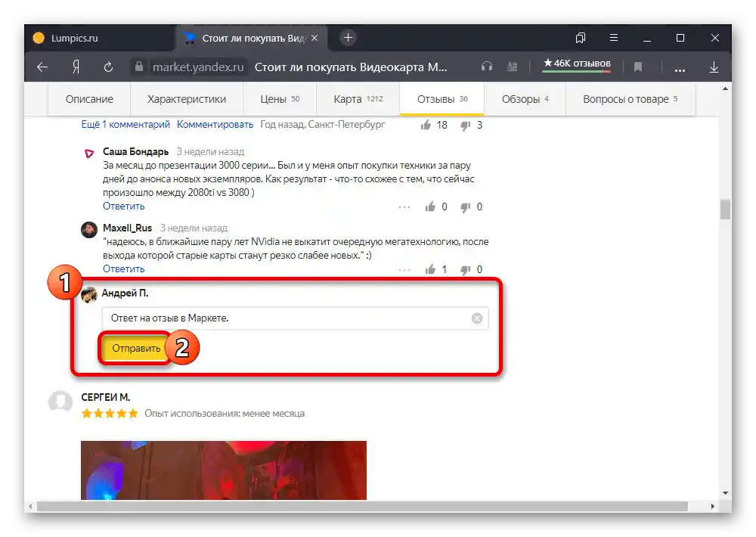Open the tab collections icon in title bar
Image resolution: width=756 pixels, height=537 pixels.
click(x=581, y=38)
